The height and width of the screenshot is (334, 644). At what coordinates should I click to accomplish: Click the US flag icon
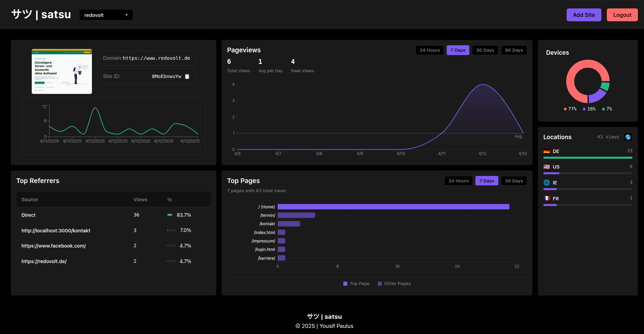pos(547,167)
